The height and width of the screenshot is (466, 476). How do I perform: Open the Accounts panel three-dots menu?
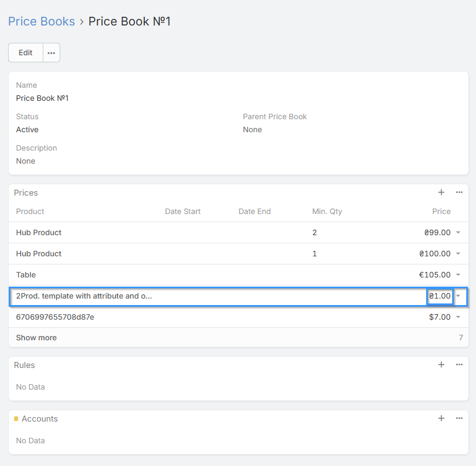[x=459, y=418]
